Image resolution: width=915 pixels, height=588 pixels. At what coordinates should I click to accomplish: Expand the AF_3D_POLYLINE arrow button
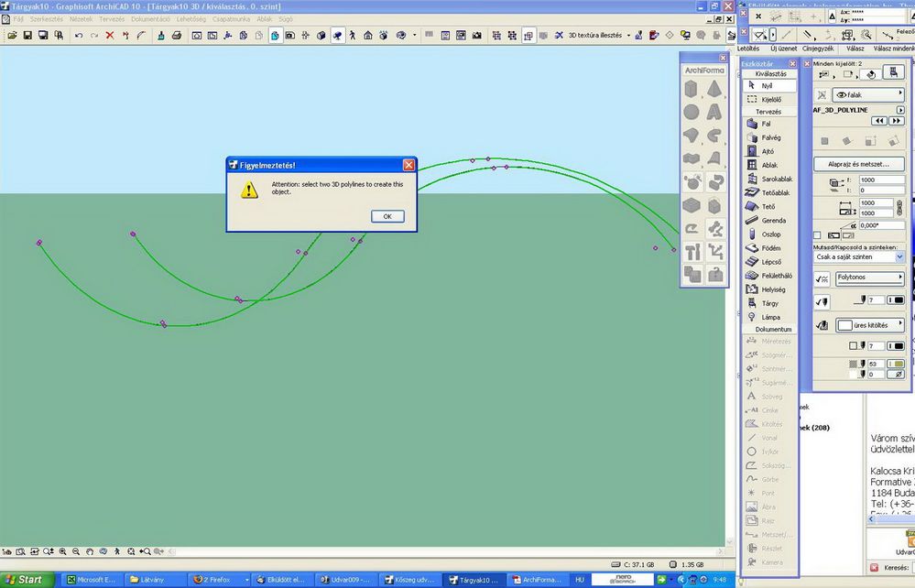900,110
